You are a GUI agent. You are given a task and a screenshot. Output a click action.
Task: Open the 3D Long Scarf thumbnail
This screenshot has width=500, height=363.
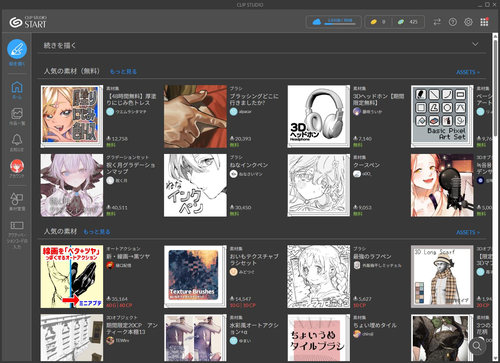click(442, 277)
